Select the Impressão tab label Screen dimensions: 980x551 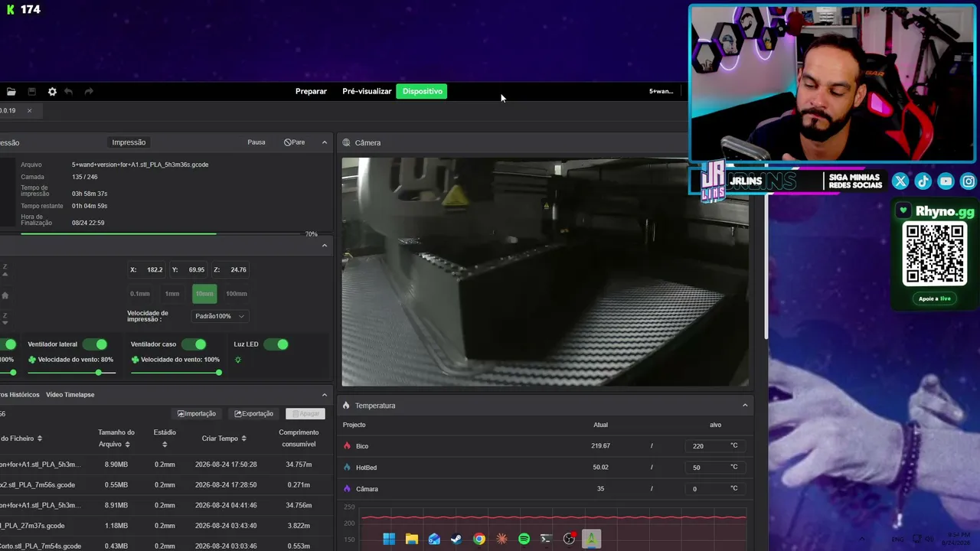coord(129,142)
